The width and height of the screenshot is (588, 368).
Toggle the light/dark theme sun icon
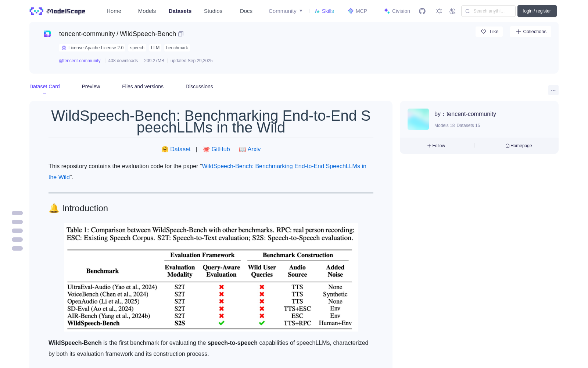[439, 11]
